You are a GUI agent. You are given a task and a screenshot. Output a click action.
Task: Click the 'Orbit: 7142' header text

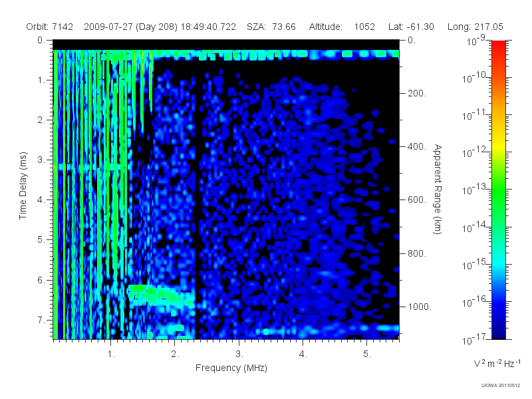49,27
